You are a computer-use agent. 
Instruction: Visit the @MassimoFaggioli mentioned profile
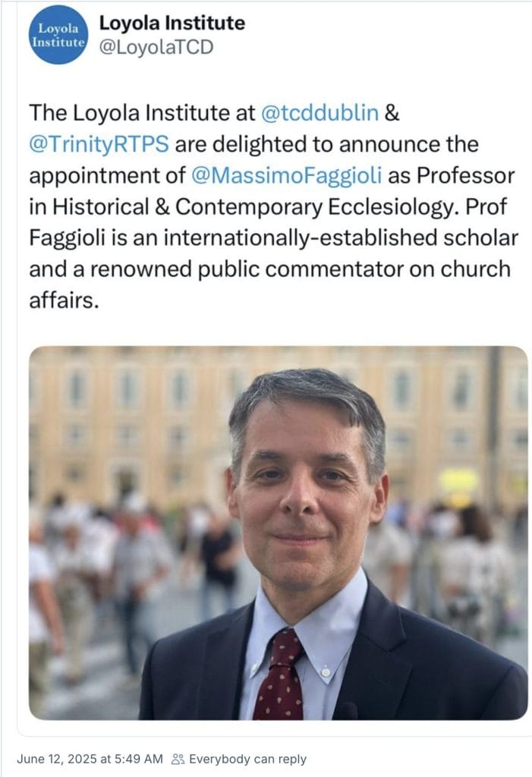[x=287, y=176]
